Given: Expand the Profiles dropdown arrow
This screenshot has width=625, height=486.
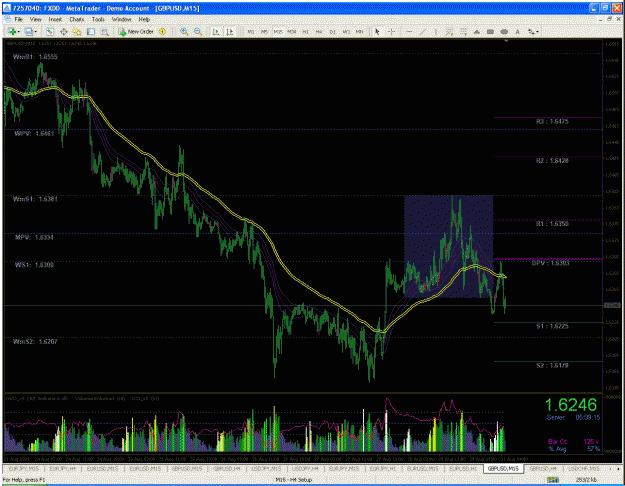Looking at the screenshot, I should [x=35, y=31].
